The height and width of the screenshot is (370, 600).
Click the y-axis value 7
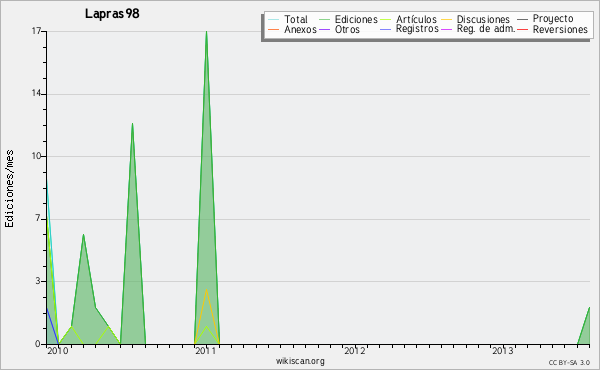pos(38,218)
